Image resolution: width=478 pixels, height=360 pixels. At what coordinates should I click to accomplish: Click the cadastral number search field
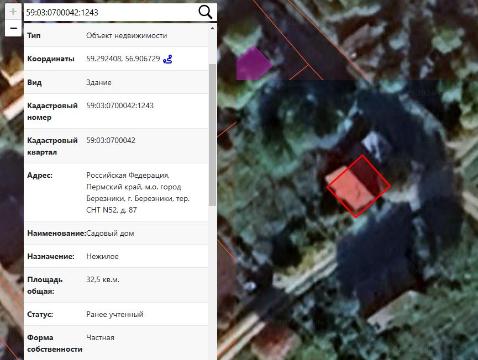[x=110, y=12]
